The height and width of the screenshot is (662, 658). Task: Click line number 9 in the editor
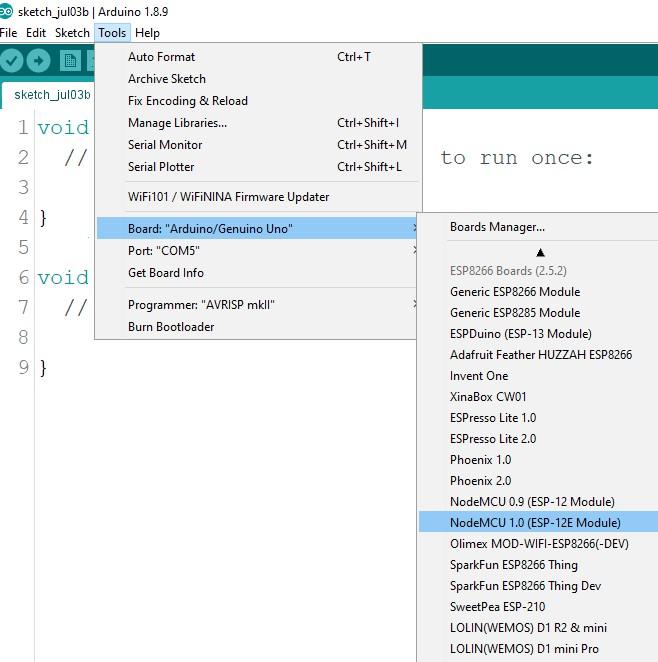click(x=24, y=367)
